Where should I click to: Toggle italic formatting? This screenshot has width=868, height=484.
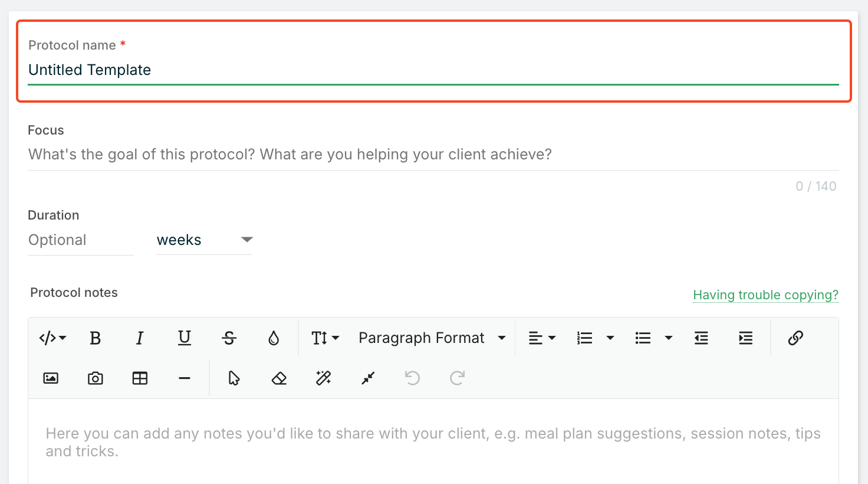pos(140,338)
